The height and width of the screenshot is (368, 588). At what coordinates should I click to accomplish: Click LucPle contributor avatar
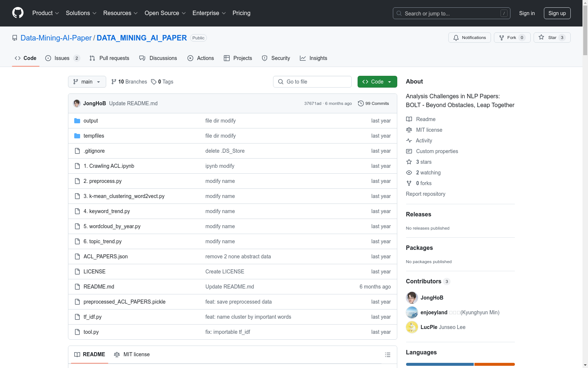[x=412, y=327]
